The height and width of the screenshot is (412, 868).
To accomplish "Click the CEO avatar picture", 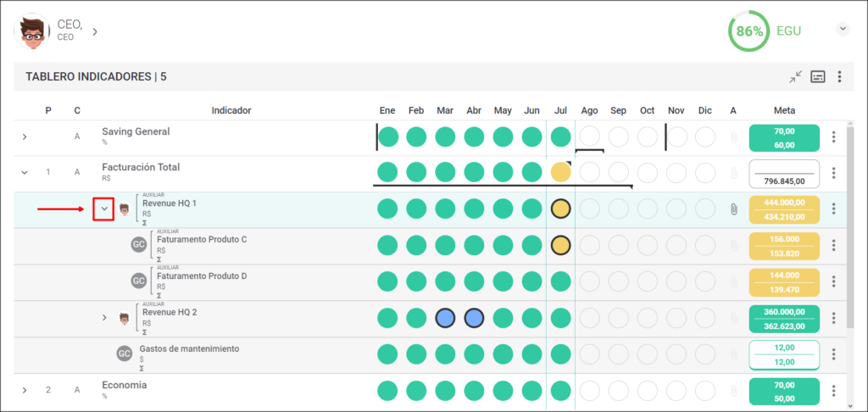I will click(x=31, y=31).
